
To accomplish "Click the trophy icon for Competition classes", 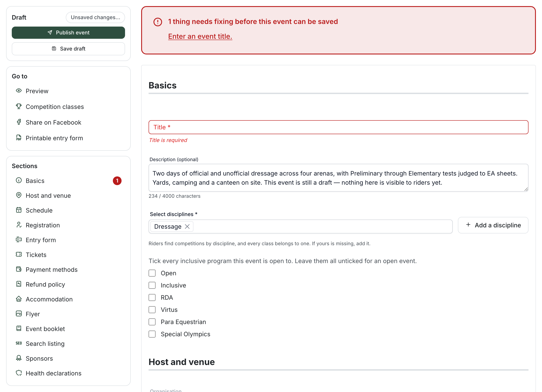I will pyautogui.click(x=19, y=106).
